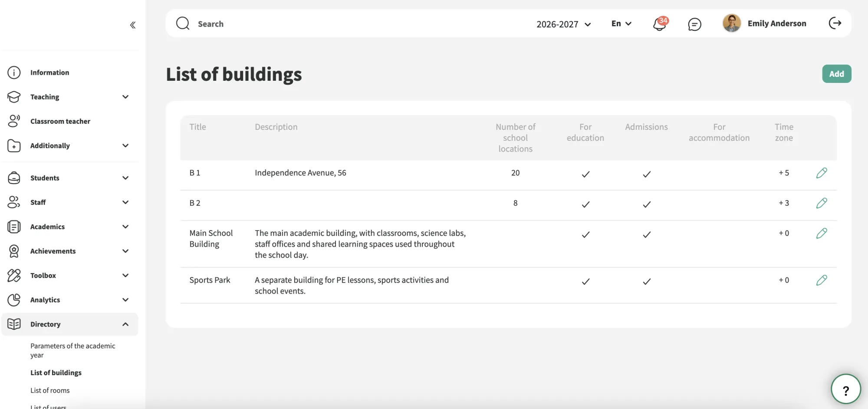This screenshot has width=868, height=409.
Task: Click Emily Anderson's profile avatar
Action: click(732, 23)
